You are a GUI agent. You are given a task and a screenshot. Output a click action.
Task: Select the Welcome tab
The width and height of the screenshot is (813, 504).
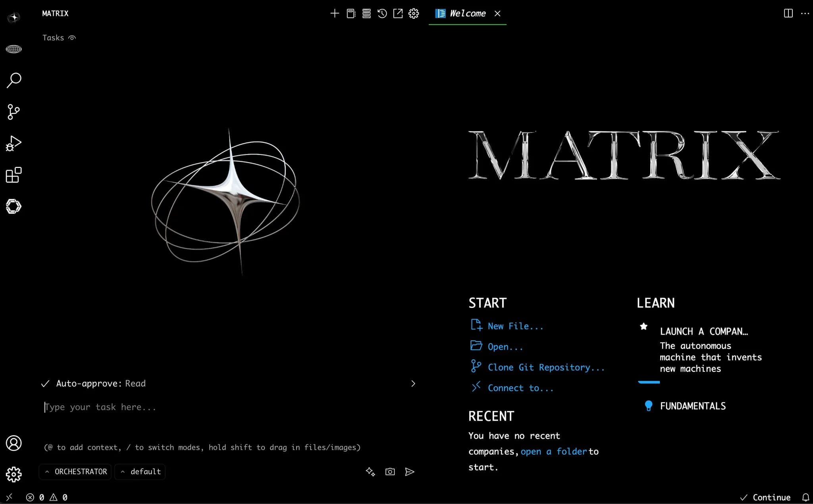(467, 13)
